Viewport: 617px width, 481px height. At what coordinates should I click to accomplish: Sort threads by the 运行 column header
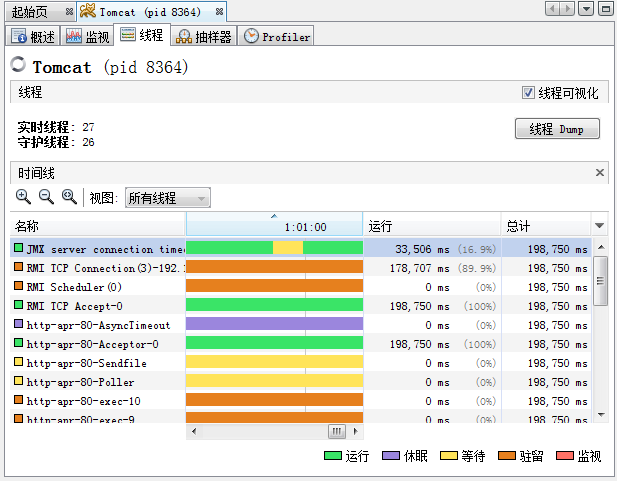(432, 226)
